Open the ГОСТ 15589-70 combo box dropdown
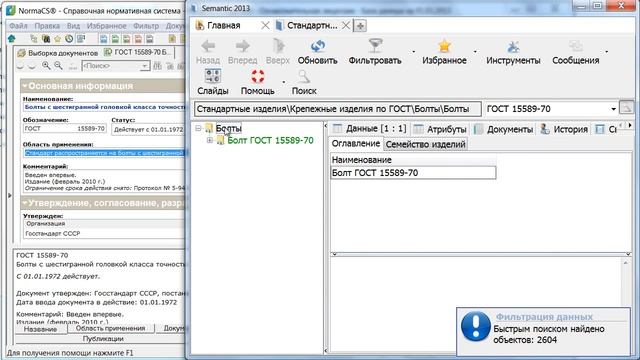 [x=613, y=109]
